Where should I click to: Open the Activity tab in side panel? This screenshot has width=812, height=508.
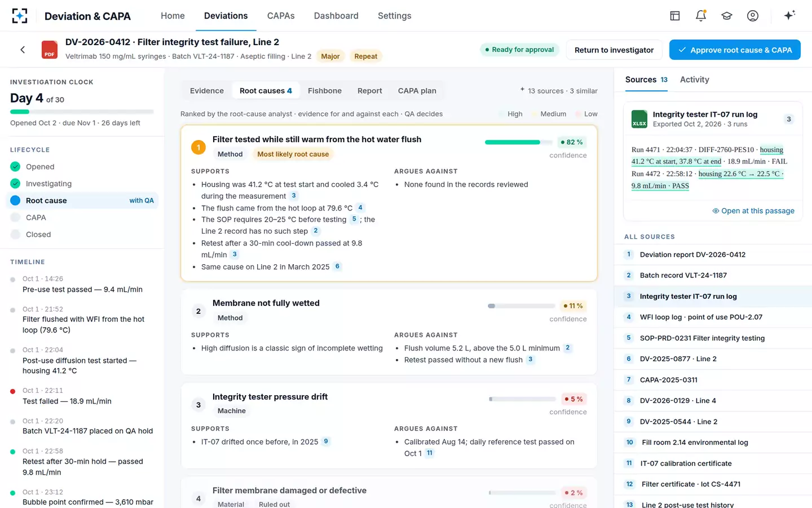tap(695, 80)
